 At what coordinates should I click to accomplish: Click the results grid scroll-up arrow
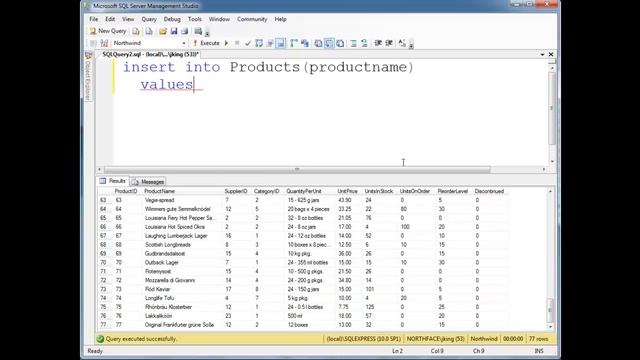[x=550, y=191]
